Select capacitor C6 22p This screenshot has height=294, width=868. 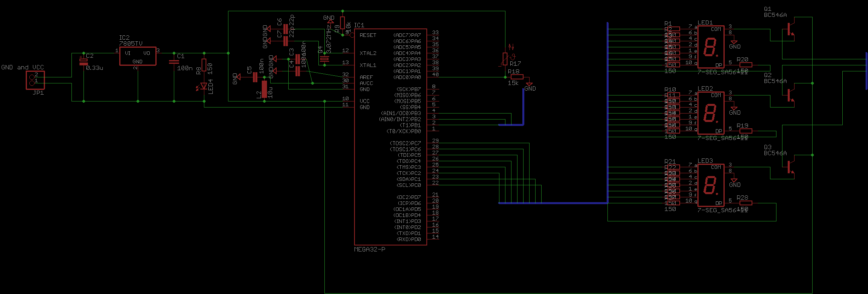(x=285, y=29)
